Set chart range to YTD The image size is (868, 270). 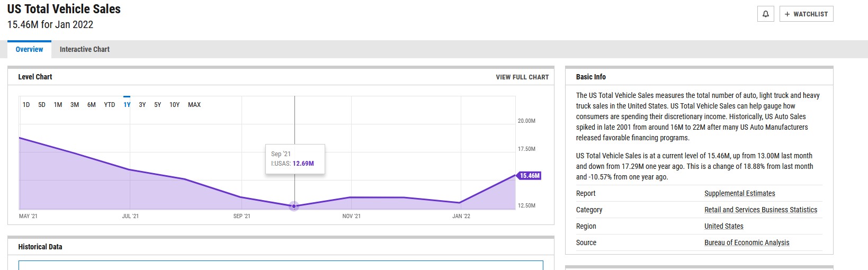click(x=110, y=105)
